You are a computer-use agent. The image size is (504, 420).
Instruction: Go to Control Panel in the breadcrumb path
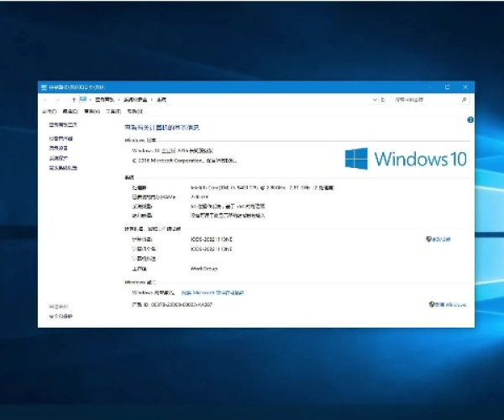click(104, 100)
